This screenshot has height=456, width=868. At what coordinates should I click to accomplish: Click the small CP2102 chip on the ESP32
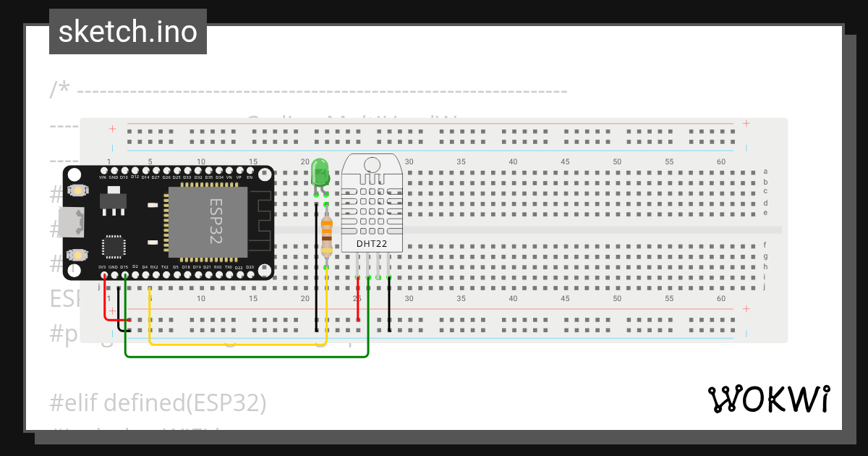coord(113,245)
